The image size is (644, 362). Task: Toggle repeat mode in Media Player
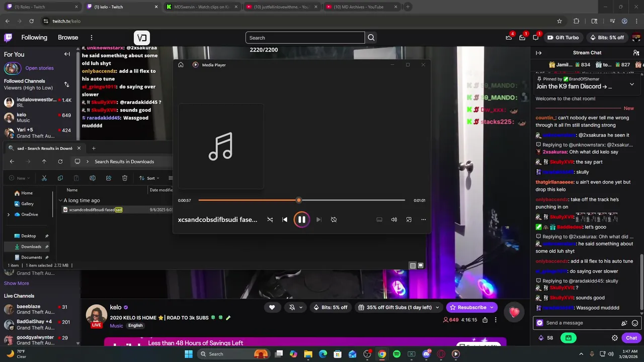334,220
